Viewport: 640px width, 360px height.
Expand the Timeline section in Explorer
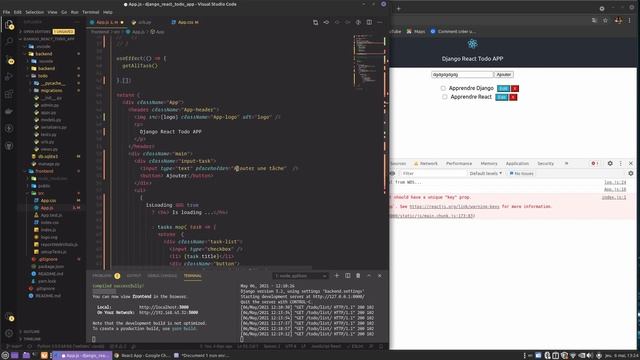[x=31, y=339]
